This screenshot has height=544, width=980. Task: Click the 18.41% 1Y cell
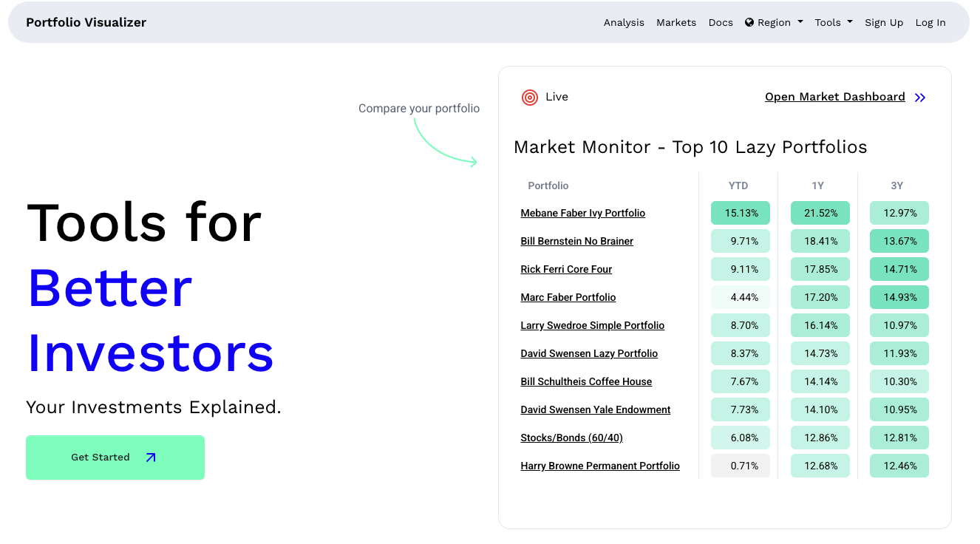point(820,241)
